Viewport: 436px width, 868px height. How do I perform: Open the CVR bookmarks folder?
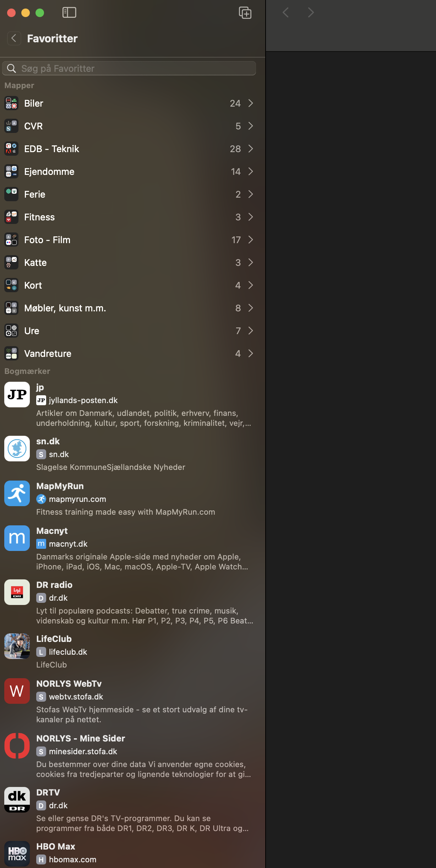33,126
